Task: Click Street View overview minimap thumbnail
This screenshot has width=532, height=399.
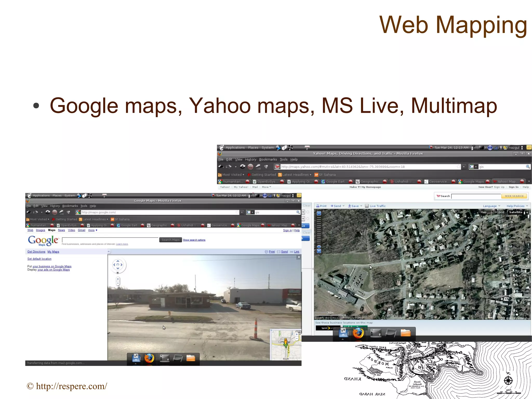Action: [286, 345]
